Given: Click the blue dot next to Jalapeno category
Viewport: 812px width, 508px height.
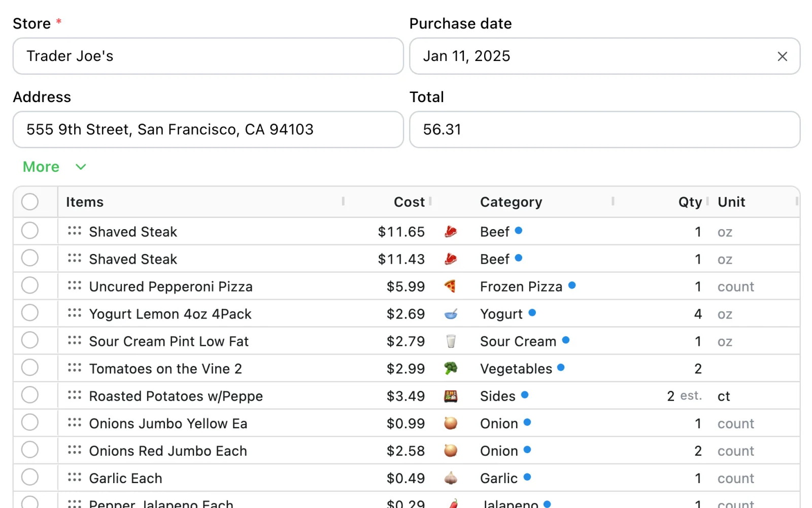Looking at the screenshot, I should coord(547,504).
